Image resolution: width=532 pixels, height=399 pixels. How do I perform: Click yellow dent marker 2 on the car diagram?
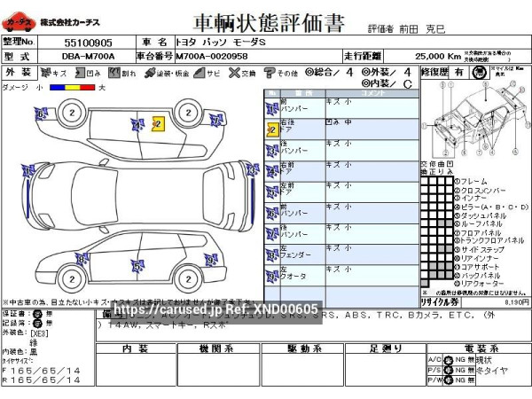tap(158, 123)
